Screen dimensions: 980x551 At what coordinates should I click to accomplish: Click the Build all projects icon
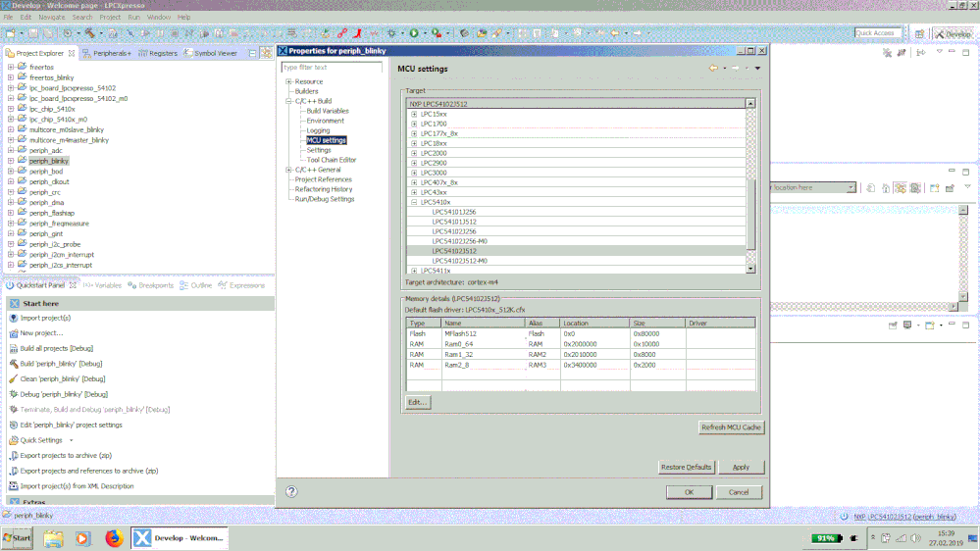click(14, 349)
